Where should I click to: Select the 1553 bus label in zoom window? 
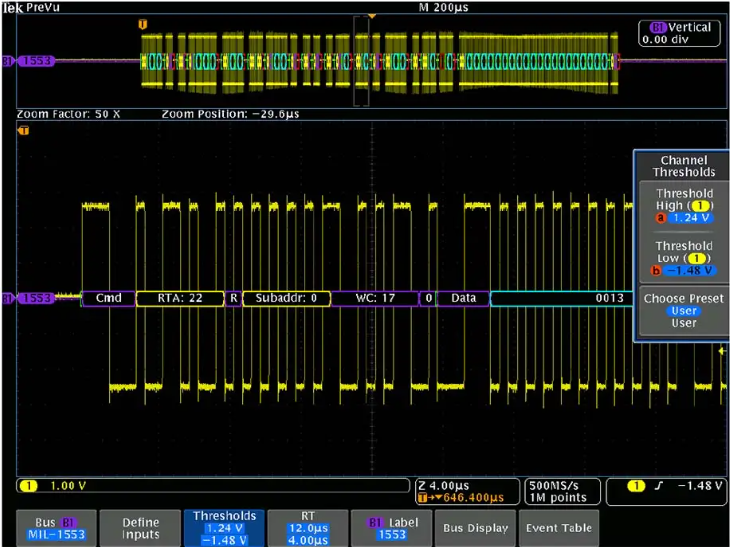pyautogui.click(x=35, y=298)
